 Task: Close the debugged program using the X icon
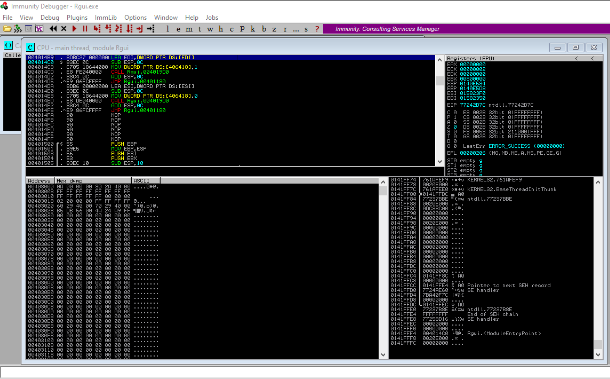click(64, 29)
